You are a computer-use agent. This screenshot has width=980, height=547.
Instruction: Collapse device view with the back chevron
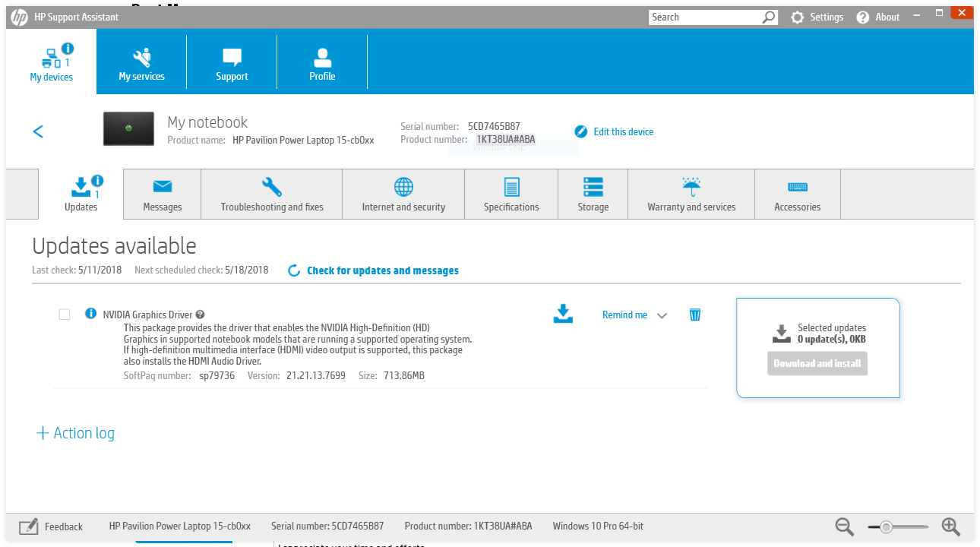coord(38,131)
